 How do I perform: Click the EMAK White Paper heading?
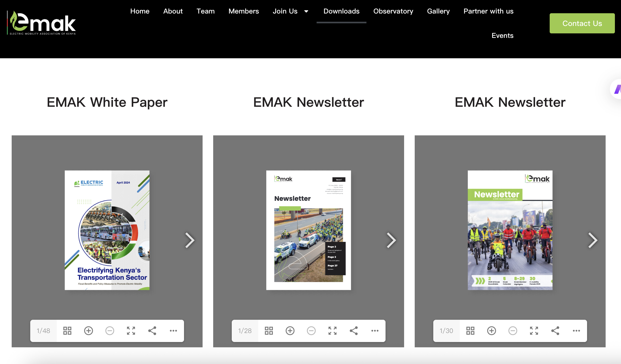tap(107, 103)
